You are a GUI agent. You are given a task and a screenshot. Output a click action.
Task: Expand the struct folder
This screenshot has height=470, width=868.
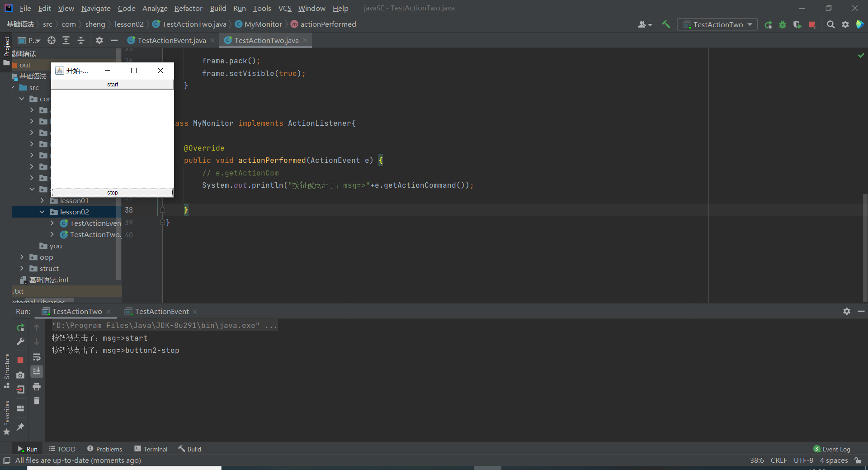[21, 268]
